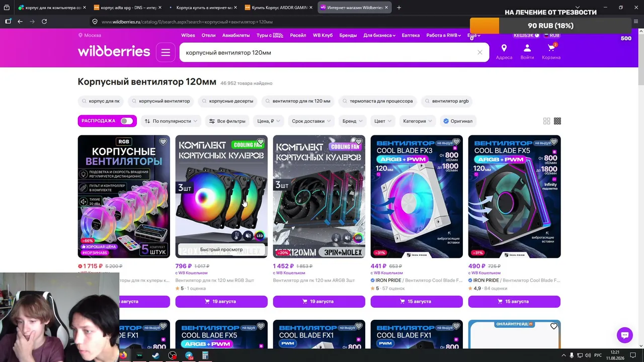The image size is (644, 362).
Task: Add Cool Blade FX3 fan to favorites
Action: point(456,142)
